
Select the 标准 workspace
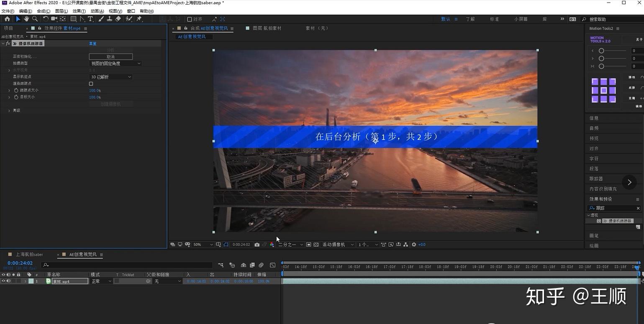click(x=494, y=19)
